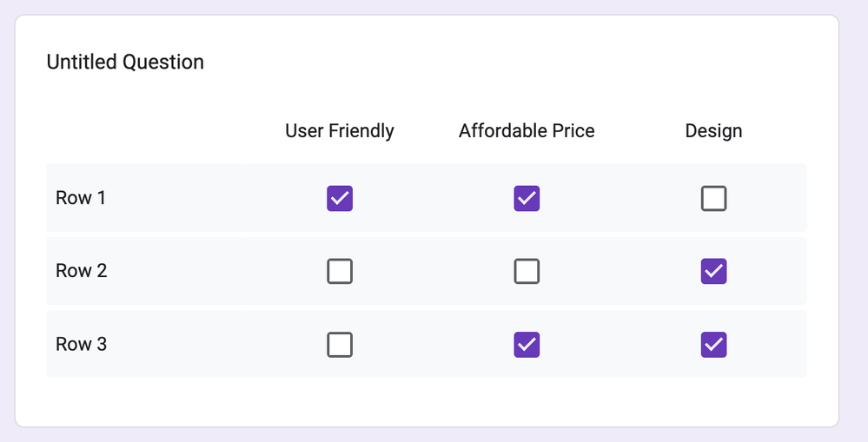Select the Row 3 label
This screenshot has height=442, width=868.
click(82, 344)
